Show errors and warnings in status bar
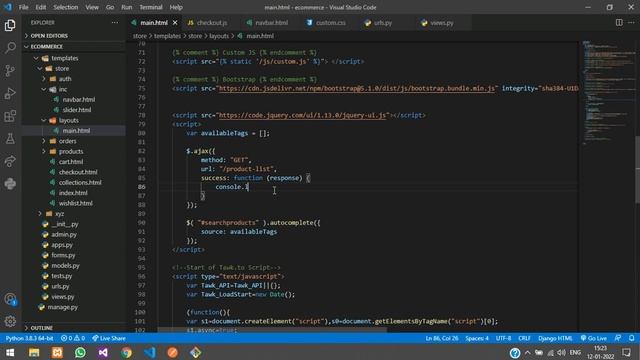640x360 pixels. [73, 338]
